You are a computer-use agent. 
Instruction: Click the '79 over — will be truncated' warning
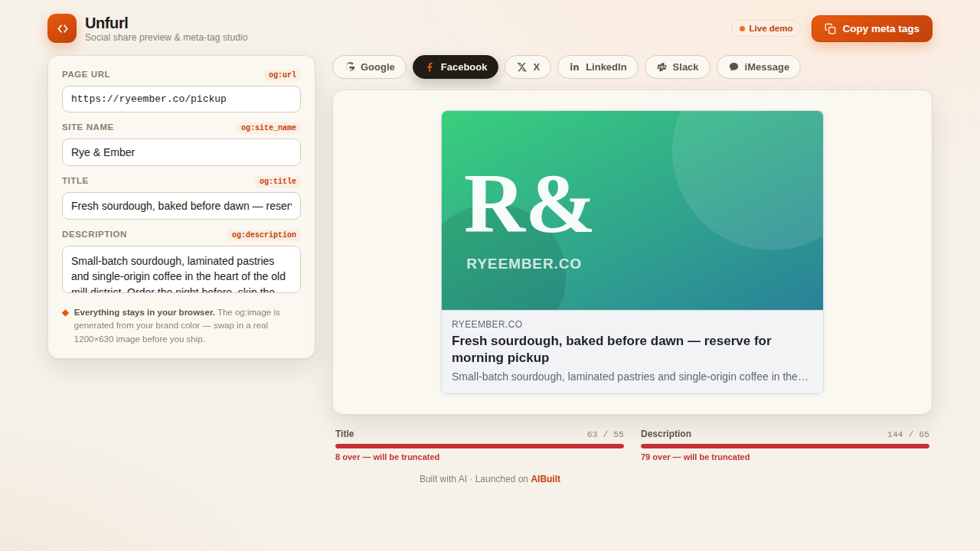tap(695, 457)
